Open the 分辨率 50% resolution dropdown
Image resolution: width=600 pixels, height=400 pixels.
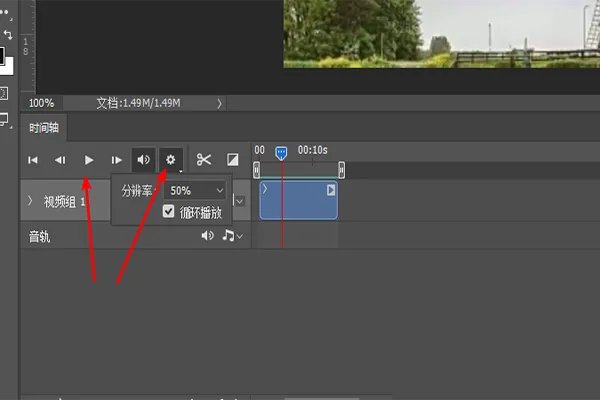pyautogui.click(x=196, y=190)
